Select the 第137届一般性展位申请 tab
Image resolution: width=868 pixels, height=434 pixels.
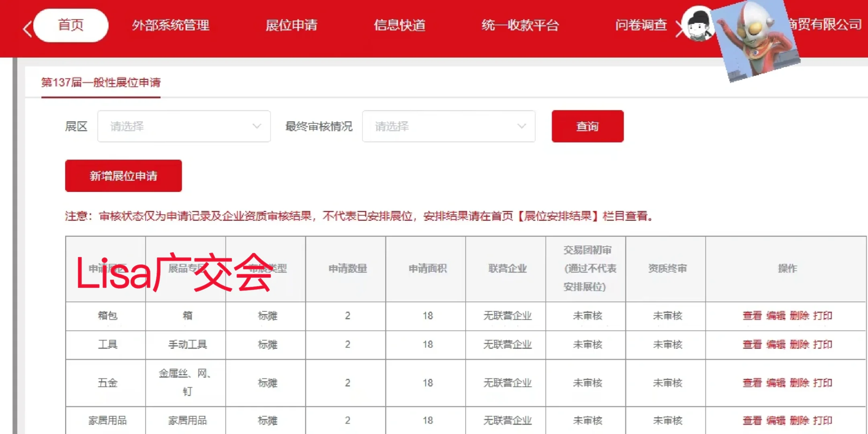coord(101,83)
